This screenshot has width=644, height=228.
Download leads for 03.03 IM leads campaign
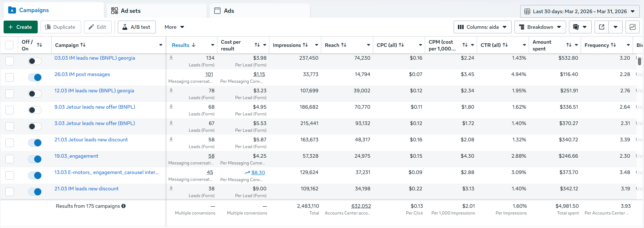pyautogui.click(x=171, y=58)
